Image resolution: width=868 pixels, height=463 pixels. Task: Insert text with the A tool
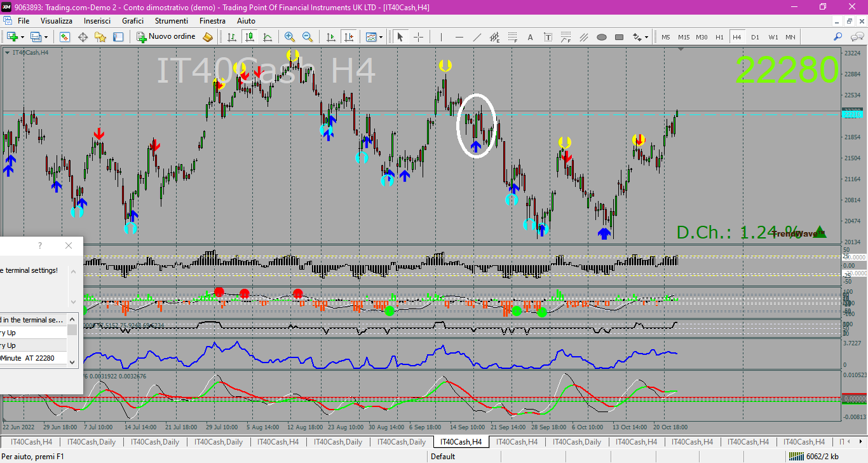click(x=530, y=37)
